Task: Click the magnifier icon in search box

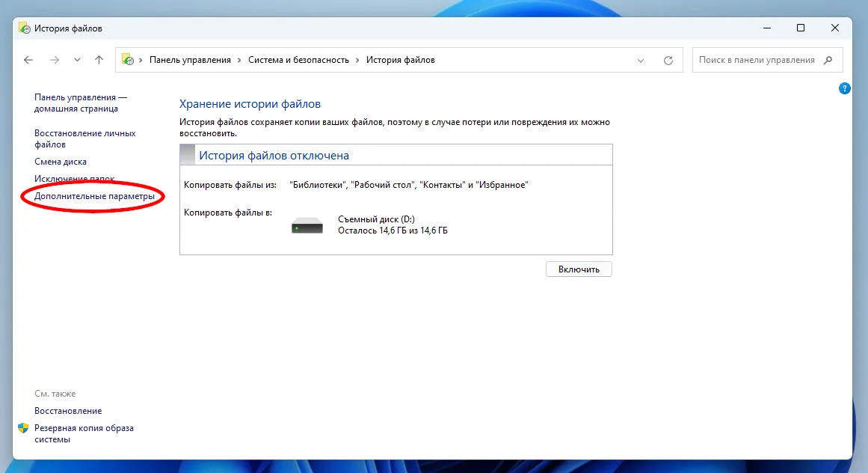Action: coord(828,60)
